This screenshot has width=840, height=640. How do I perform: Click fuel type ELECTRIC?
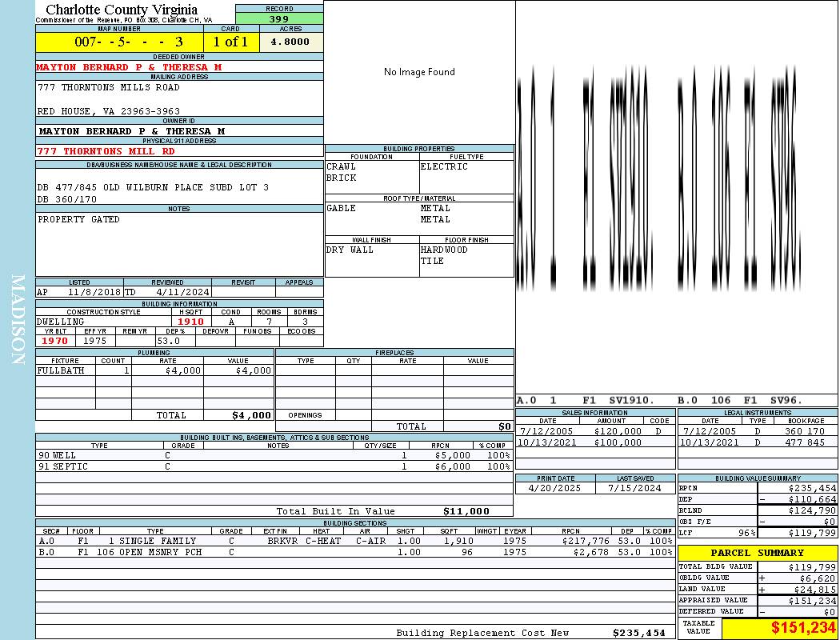[x=444, y=166]
